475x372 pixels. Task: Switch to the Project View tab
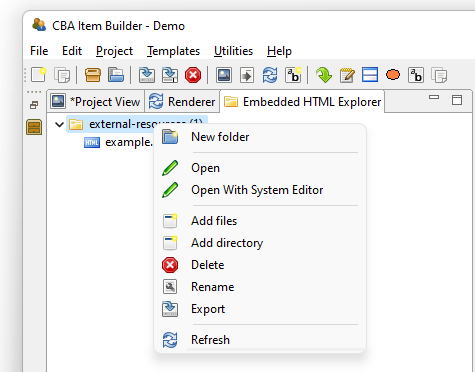95,101
